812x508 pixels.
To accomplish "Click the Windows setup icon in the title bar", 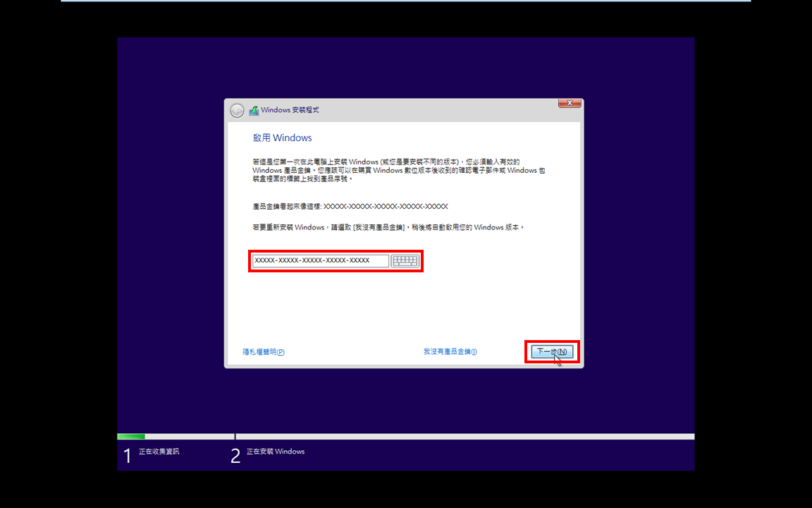I will [254, 110].
